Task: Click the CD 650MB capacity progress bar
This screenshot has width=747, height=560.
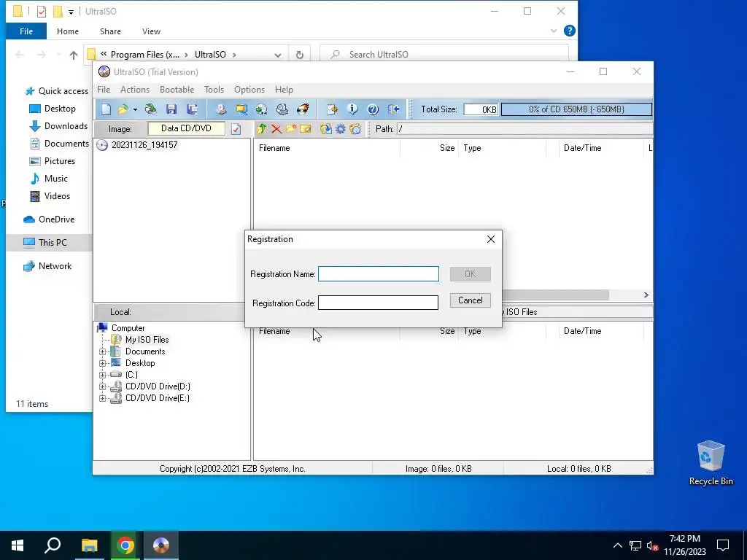Action: point(576,109)
